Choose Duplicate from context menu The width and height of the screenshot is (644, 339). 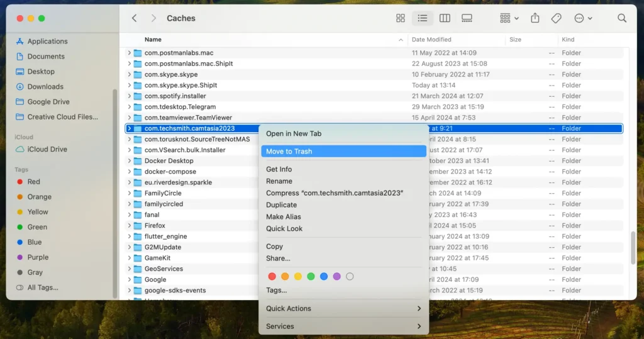pos(343,205)
